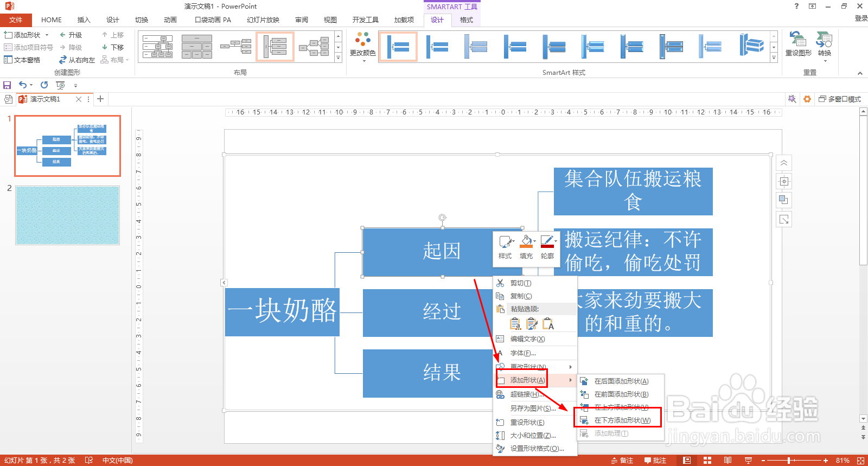Image resolution: width=868 pixels, height=466 pixels.
Task: Open the Add Shape ribbon dropdown arrow
Action: pos(47,35)
